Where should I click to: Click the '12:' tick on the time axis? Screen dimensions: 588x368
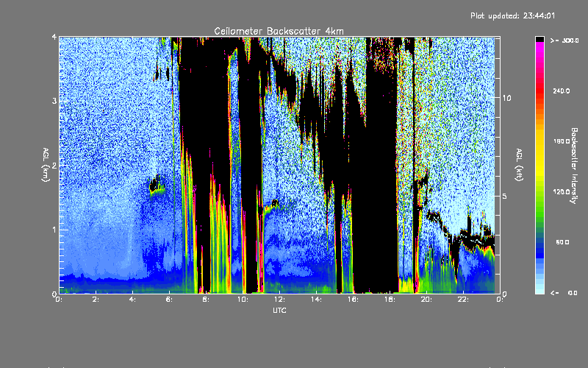click(279, 300)
